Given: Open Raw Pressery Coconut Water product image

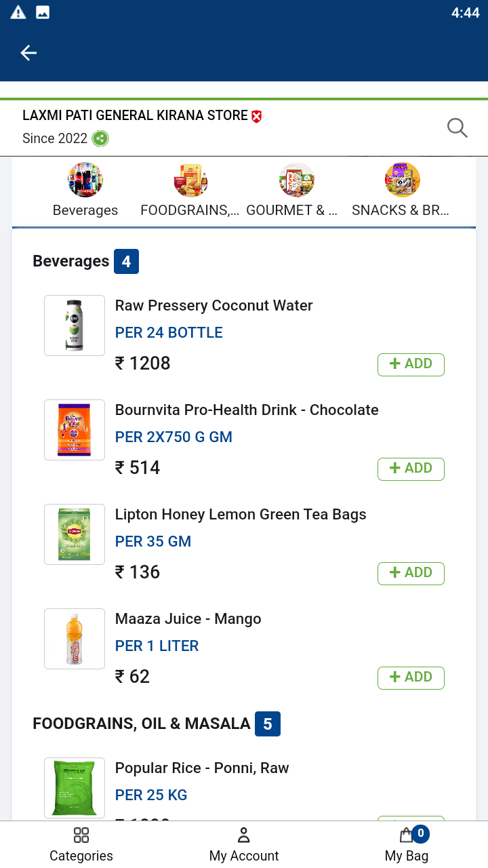Looking at the screenshot, I should [x=75, y=325].
